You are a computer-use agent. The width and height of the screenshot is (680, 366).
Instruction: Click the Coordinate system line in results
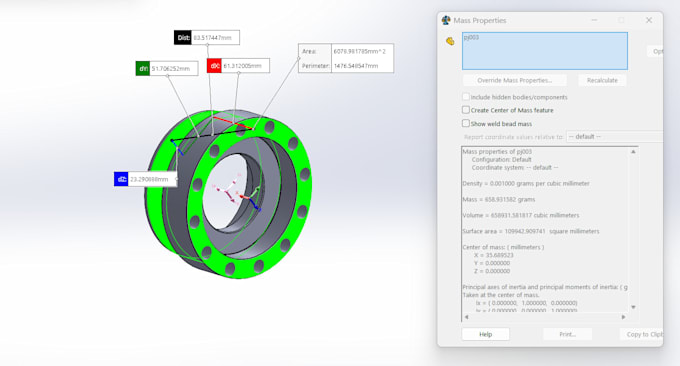coord(515,167)
